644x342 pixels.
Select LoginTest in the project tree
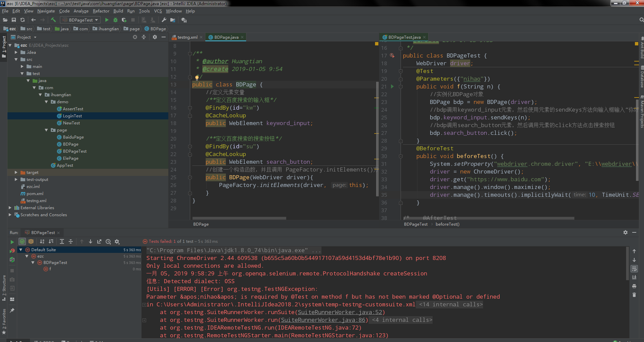coord(72,116)
